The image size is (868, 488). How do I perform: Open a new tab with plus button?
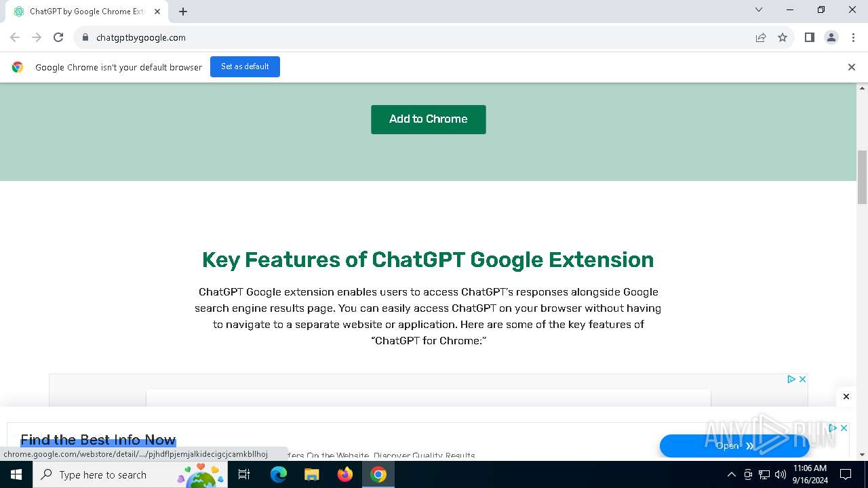coord(183,12)
